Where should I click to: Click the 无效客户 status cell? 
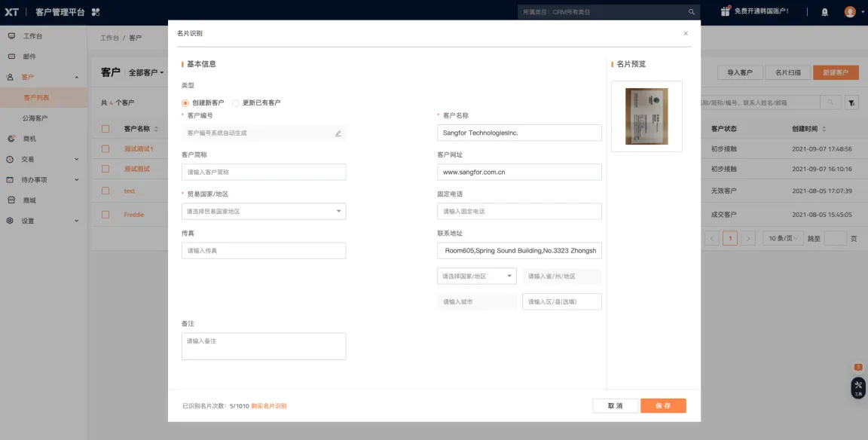point(723,191)
